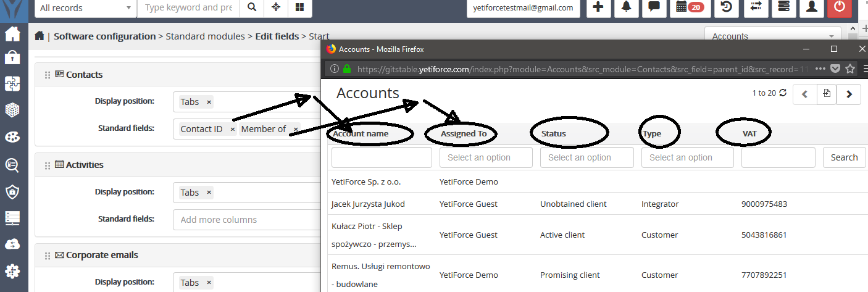Viewport: 868px width, 292px height.
Task: Click the plus quick-create icon
Action: [598, 7]
